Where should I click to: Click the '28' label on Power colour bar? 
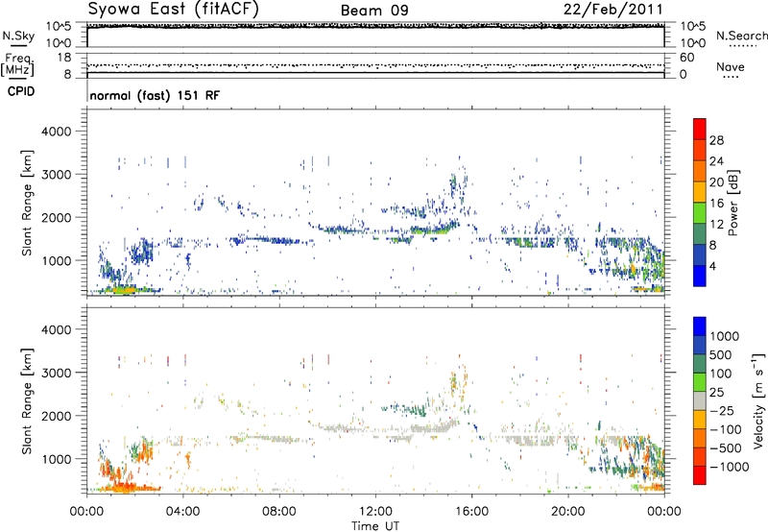pyautogui.click(x=716, y=140)
